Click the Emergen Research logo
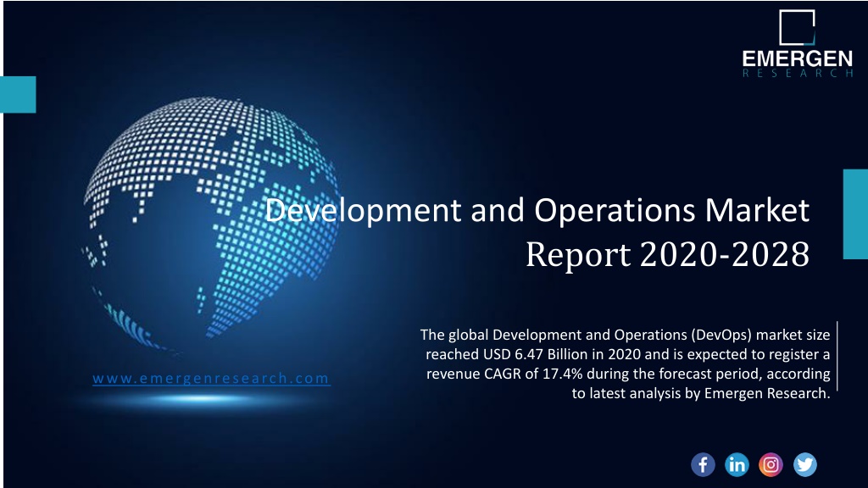The image size is (868, 488). tap(797, 43)
